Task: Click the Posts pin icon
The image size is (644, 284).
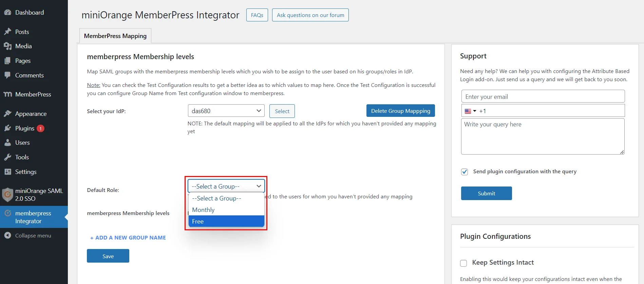Action: (7, 32)
